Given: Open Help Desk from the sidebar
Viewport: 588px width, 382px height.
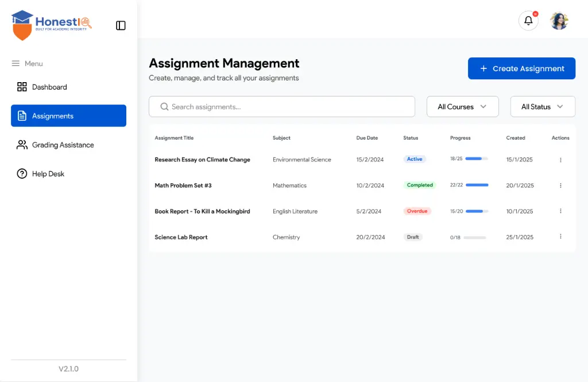Looking at the screenshot, I should (48, 174).
